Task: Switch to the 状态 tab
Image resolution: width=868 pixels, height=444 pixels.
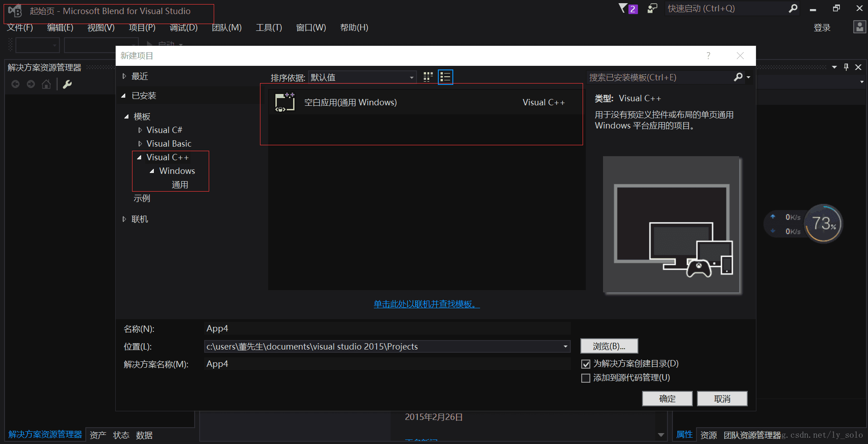Action: tap(121, 435)
